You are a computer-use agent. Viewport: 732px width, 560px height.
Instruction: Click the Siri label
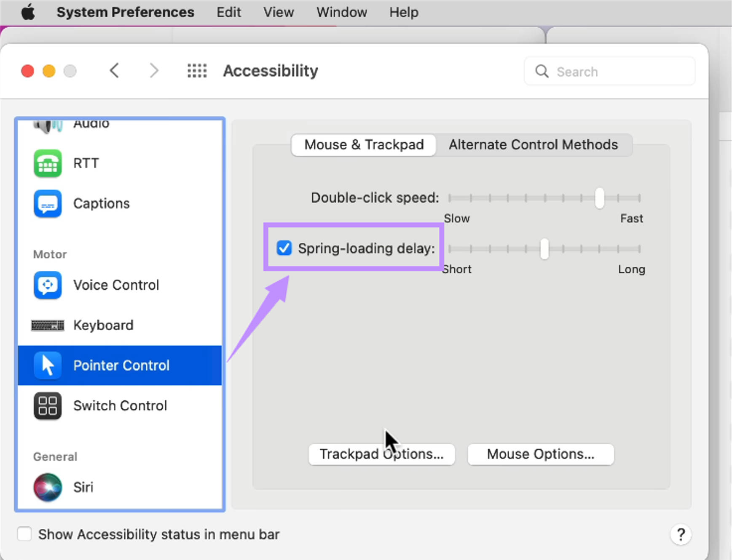click(83, 487)
